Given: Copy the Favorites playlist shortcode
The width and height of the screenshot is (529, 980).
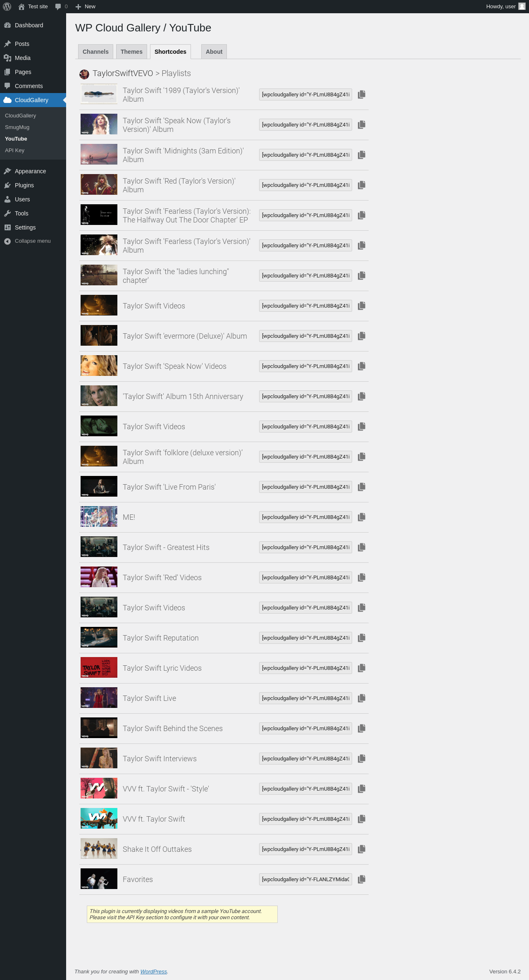Looking at the screenshot, I should click(x=362, y=880).
